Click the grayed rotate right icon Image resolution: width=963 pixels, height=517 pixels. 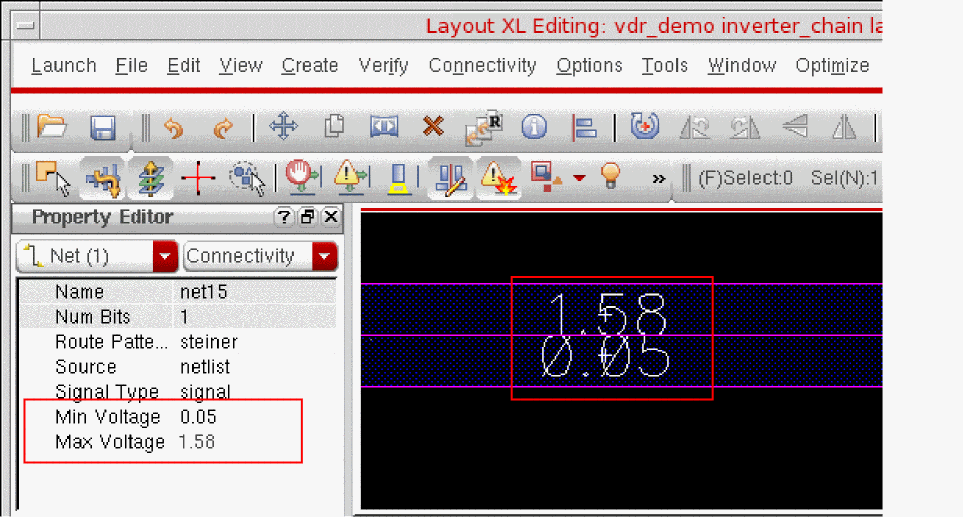744,128
